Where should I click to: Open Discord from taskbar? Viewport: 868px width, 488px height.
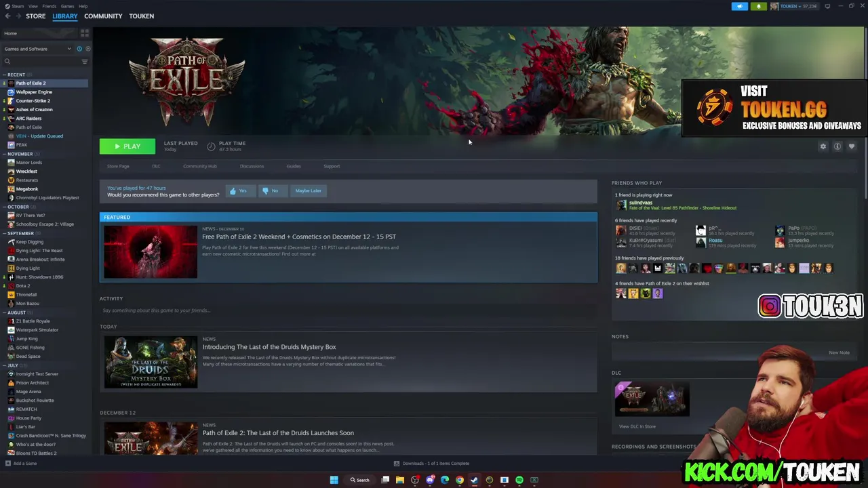[x=430, y=480]
